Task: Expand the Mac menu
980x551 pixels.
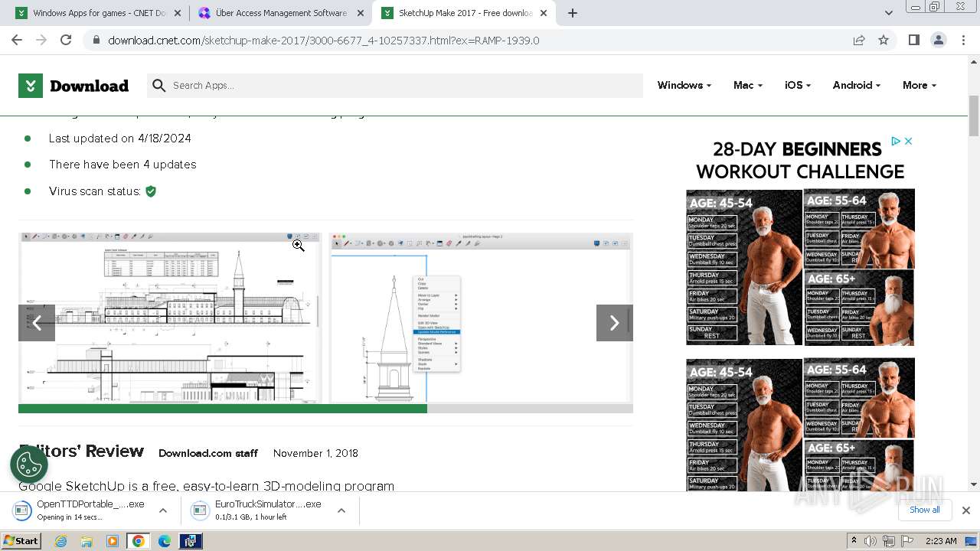Action: coord(747,85)
